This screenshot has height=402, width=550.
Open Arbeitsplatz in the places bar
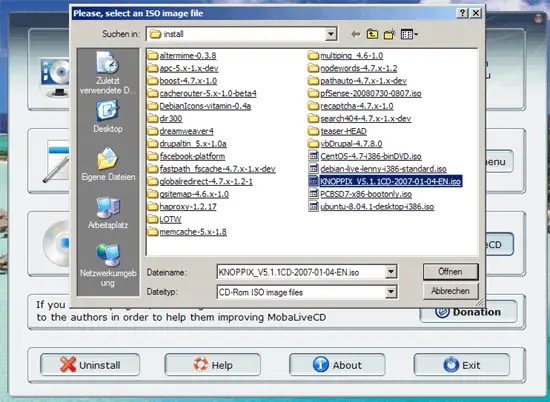click(x=108, y=213)
